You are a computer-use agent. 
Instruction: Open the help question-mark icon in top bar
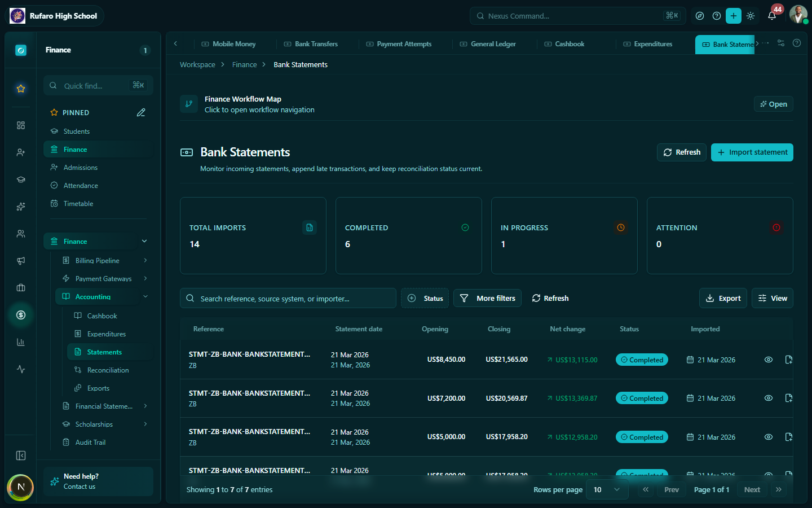717,16
